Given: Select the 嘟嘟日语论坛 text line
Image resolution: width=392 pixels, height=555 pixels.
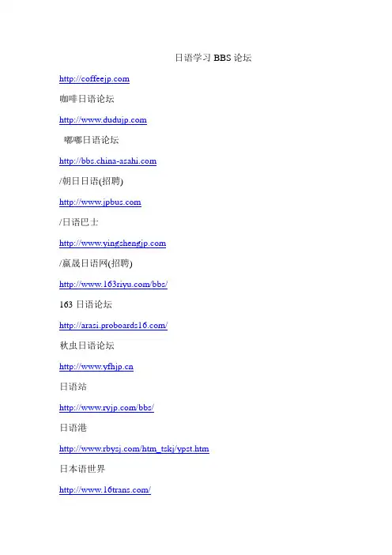Looking at the screenshot, I should pyautogui.click(x=91, y=140).
